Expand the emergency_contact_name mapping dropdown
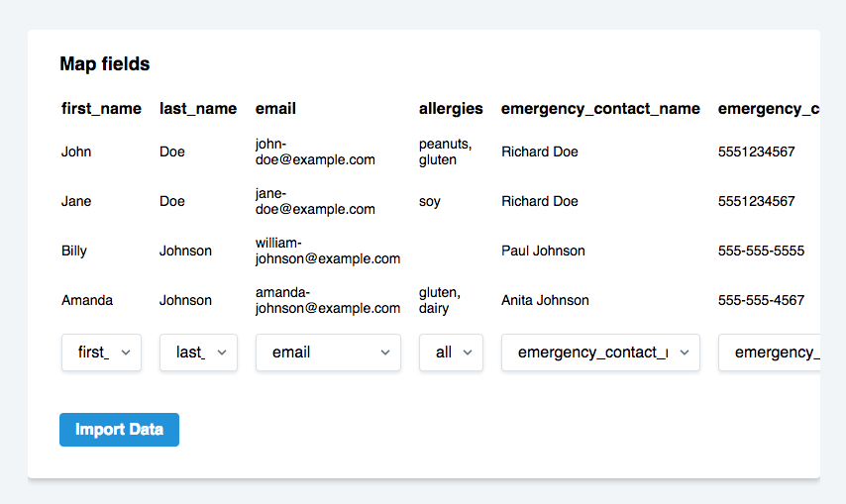The width and height of the screenshot is (846, 504). click(x=600, y=353)
